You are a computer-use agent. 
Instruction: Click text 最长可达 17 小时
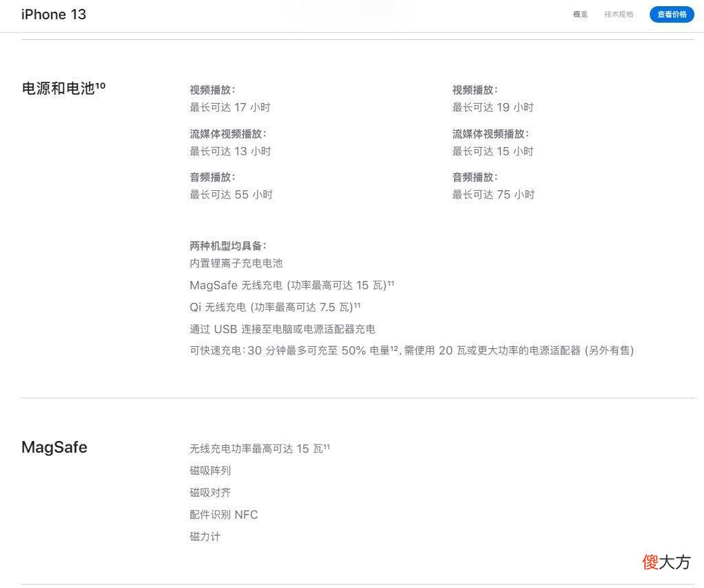pos(230,107)
